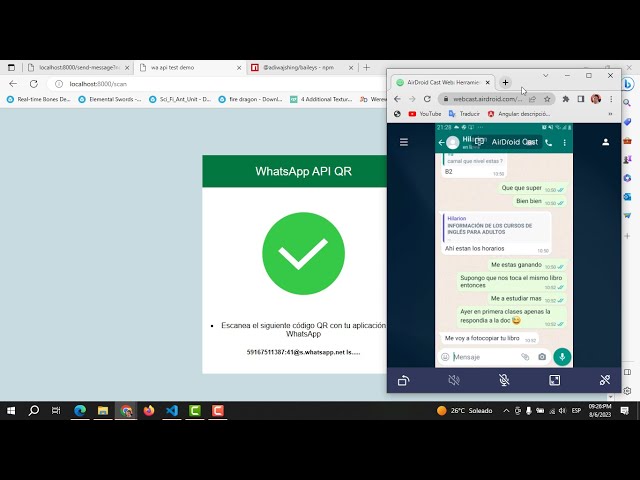Image resolution: width=640 pixels, height=480 pixels.
Task: Click Bing chat icon in Edge sidebar
Action: 628,84
